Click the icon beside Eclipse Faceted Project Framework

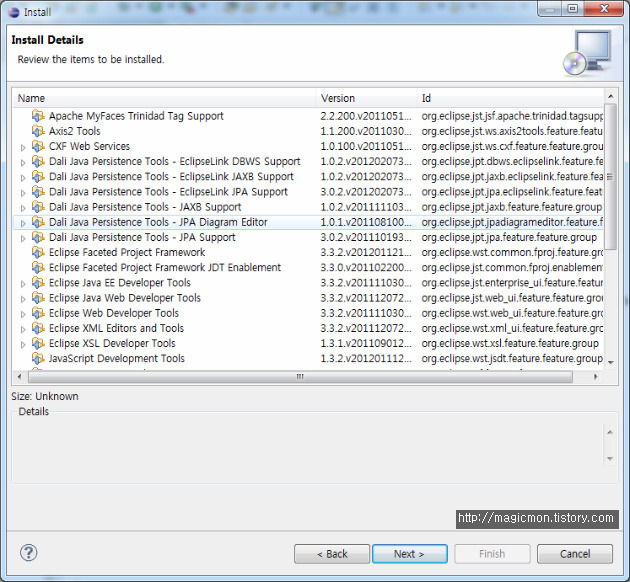coord(38,253)
